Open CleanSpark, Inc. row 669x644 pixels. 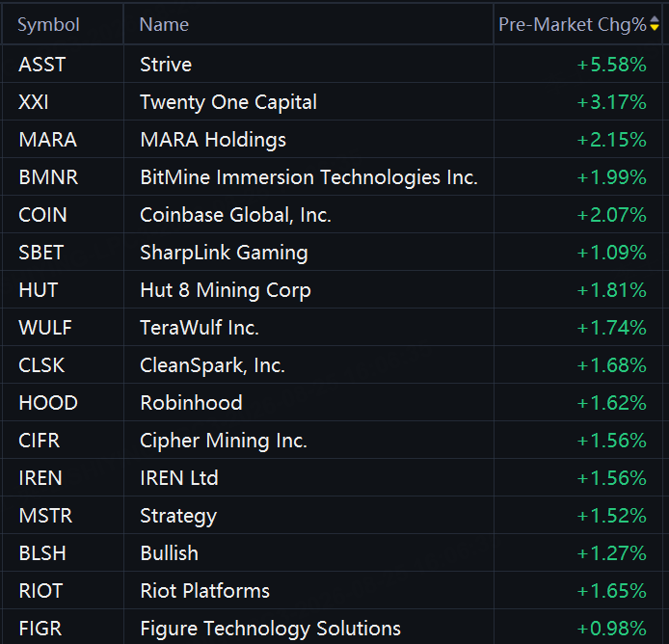tap(332, 365)
